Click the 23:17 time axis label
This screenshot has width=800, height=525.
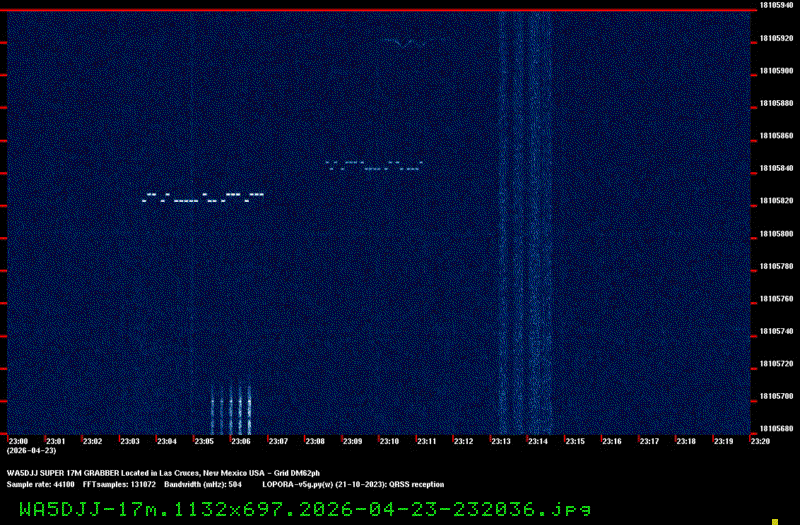[649, 441]
